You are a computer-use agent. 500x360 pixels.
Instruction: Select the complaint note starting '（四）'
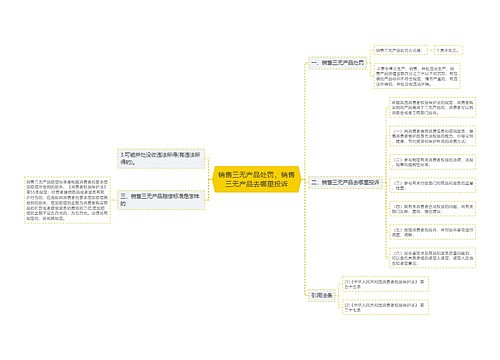pyautogui.click(x=433, y=209)
